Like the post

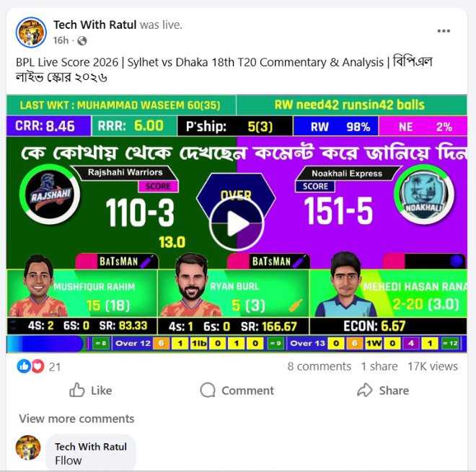coord(90,390)
